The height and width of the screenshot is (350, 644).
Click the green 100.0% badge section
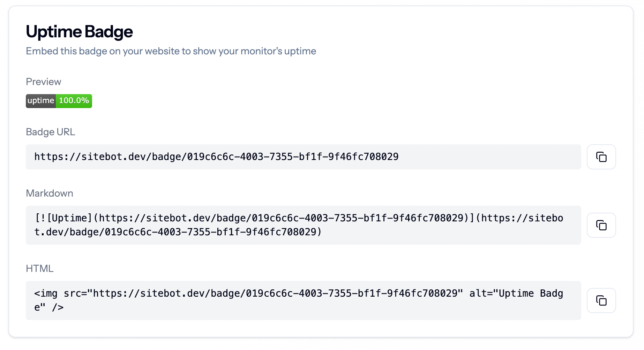click(74, 101)
